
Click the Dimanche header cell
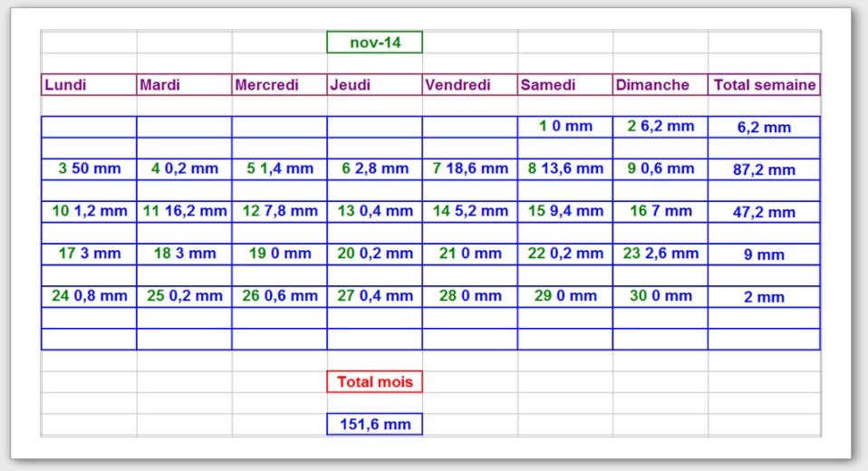click(x=660, y=85)
